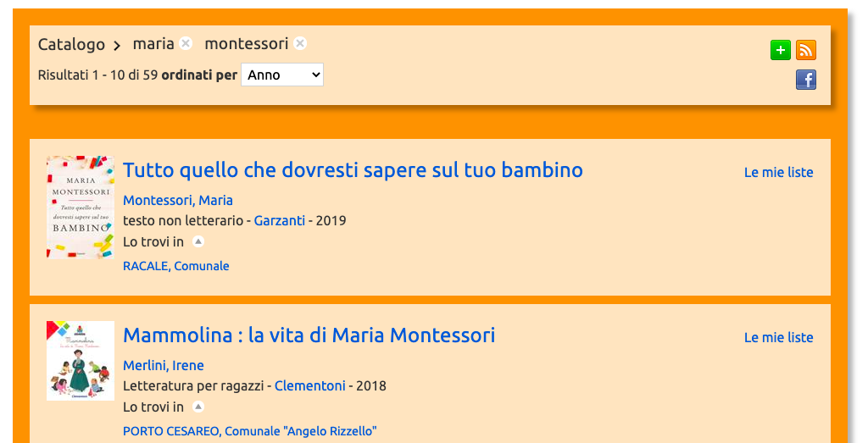868x443 pixels.
Task: Select the author Merlini, Irene
Action: coord(164,366)
